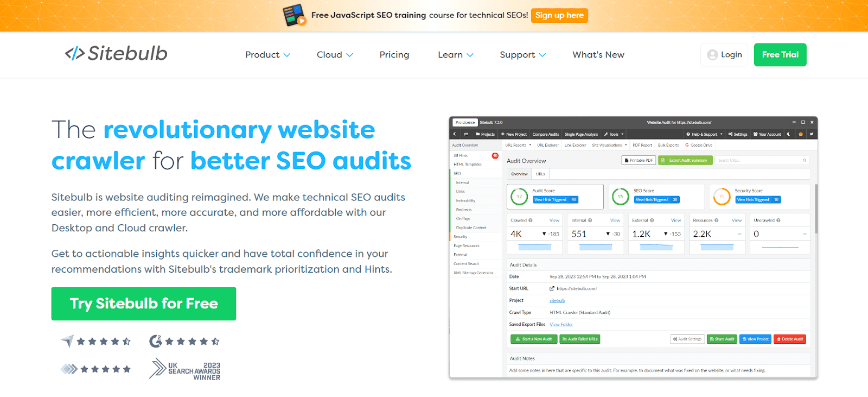The width and height of the screenshot is (868, 397).
Task: Select XML Sitemap Generator in the sidebar
Action: click(x=474, y=273)
